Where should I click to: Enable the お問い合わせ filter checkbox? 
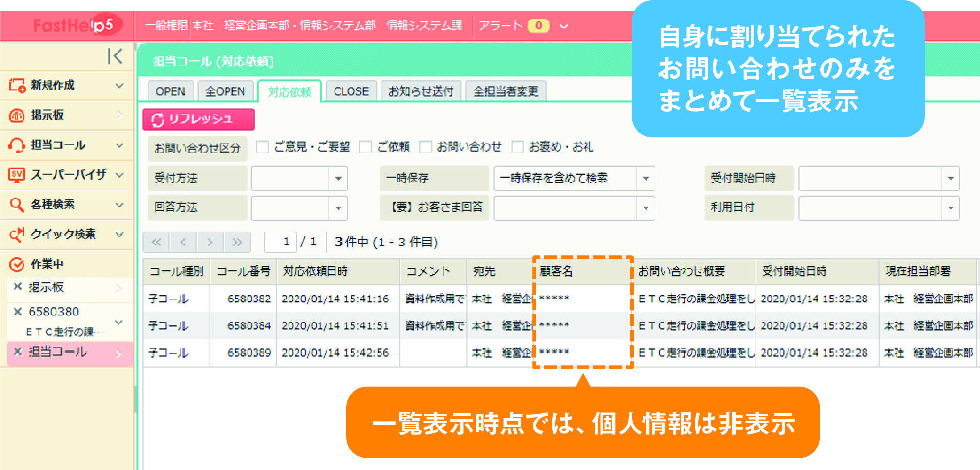(x=425, y=147)
